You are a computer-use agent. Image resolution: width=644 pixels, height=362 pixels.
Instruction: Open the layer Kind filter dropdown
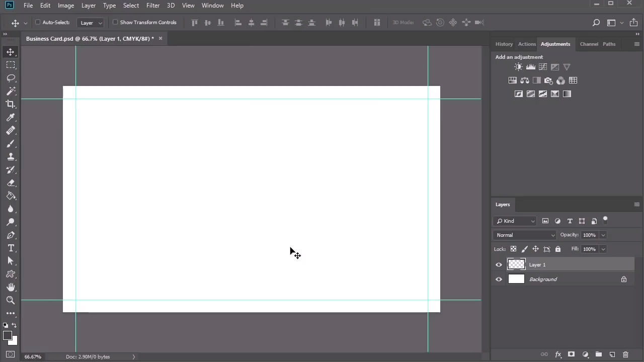(x=516, y=221)
